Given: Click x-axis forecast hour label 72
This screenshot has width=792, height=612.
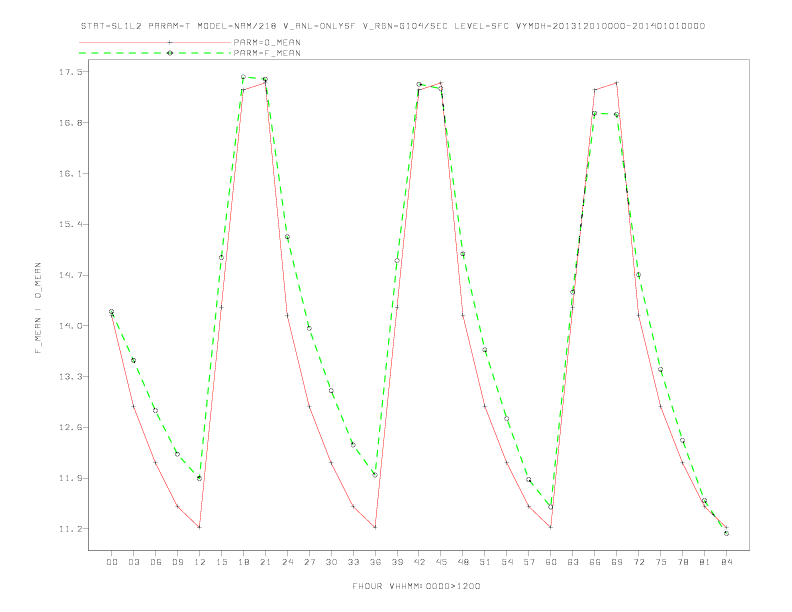Looking at the screenshot, I should coord(639,562).
